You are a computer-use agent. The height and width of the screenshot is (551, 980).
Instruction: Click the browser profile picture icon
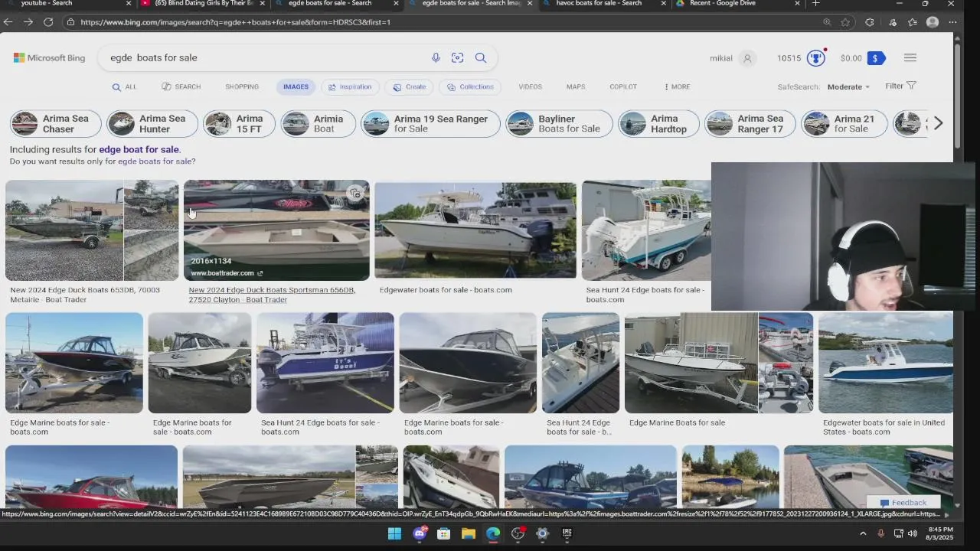[x=933, y=22]
